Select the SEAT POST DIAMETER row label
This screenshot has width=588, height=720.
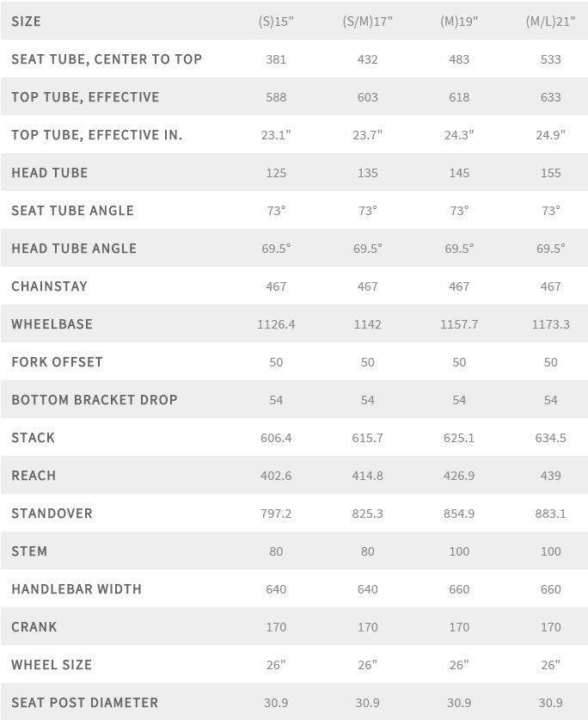[x=85, y=703]
